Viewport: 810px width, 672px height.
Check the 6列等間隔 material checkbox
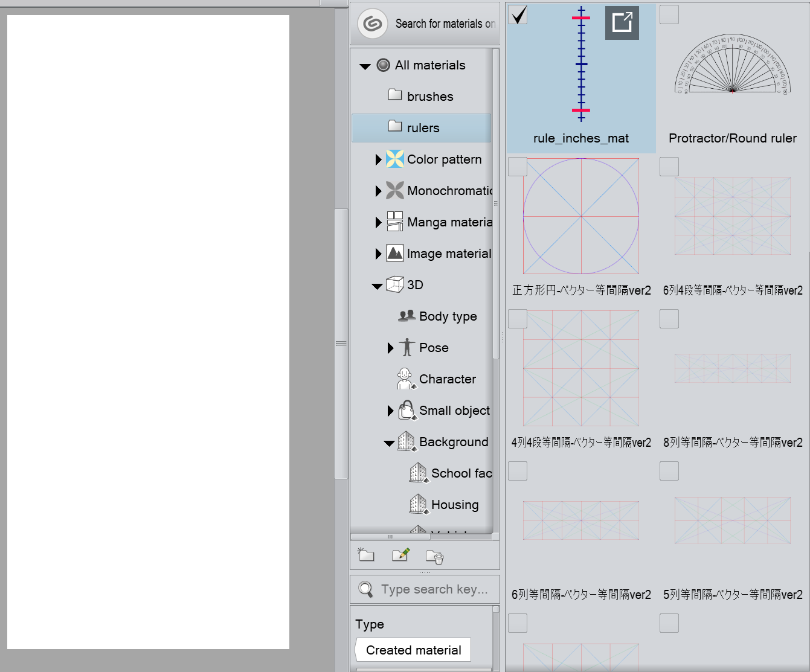(518, 471)
